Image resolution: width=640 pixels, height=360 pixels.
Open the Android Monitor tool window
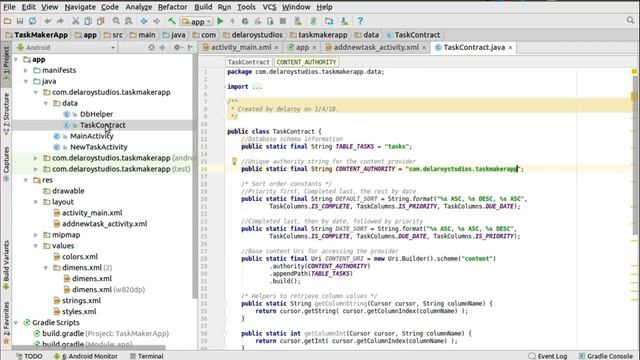86,356
